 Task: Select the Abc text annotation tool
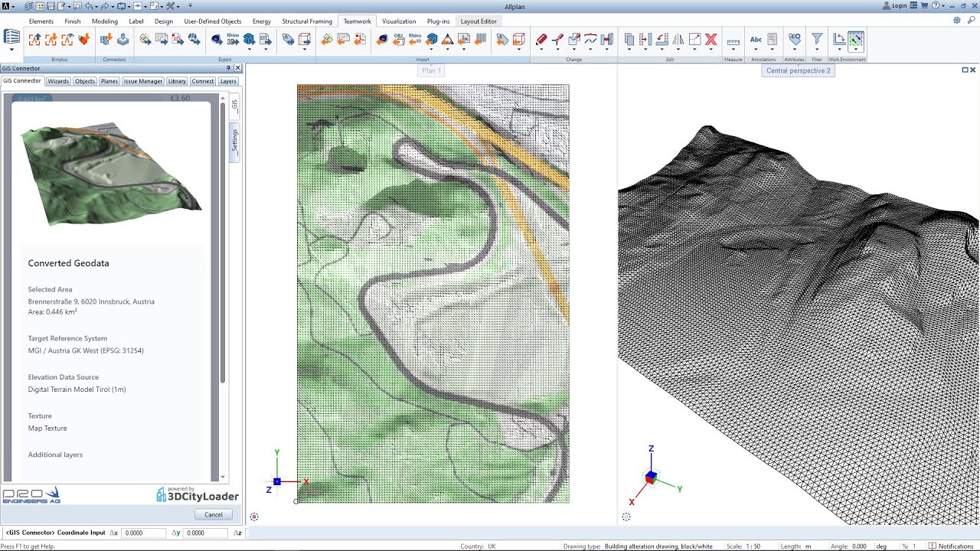click(756, 39)
